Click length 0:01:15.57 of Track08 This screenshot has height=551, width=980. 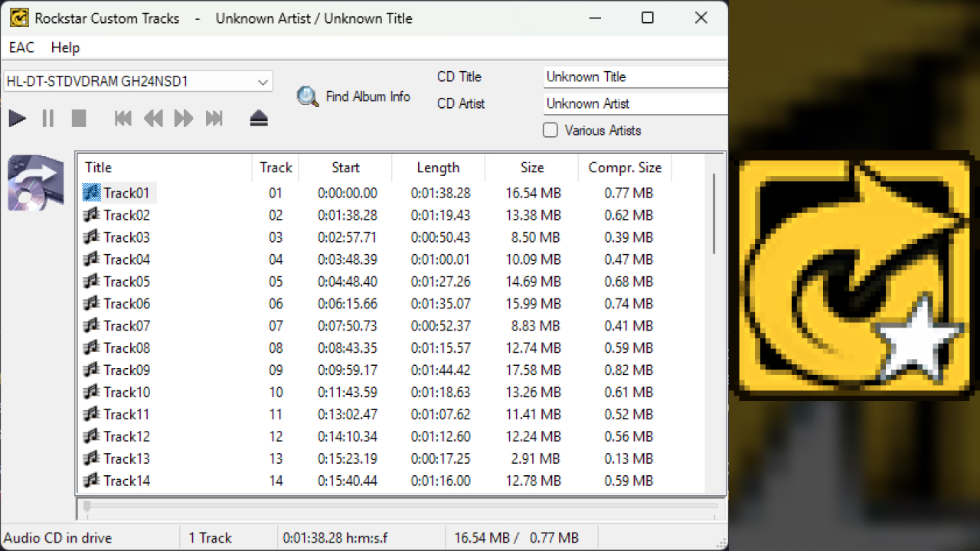(x=441, y=348)
